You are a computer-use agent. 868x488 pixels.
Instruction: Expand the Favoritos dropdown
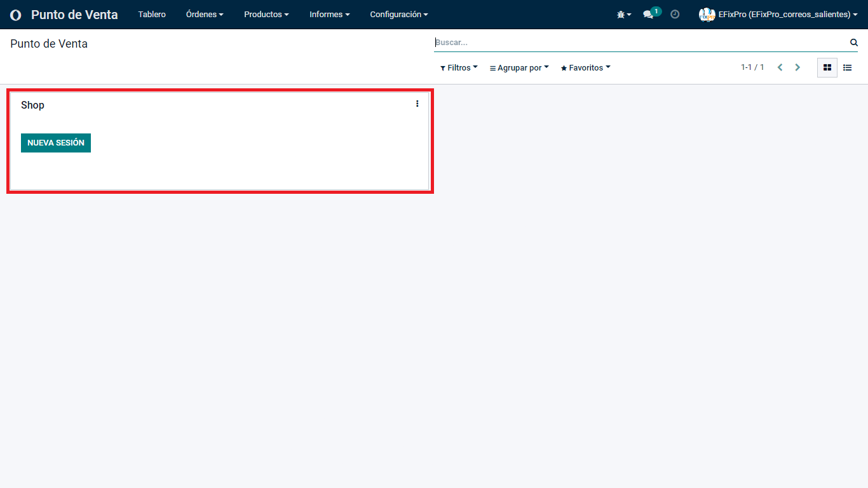click(585, 68)
